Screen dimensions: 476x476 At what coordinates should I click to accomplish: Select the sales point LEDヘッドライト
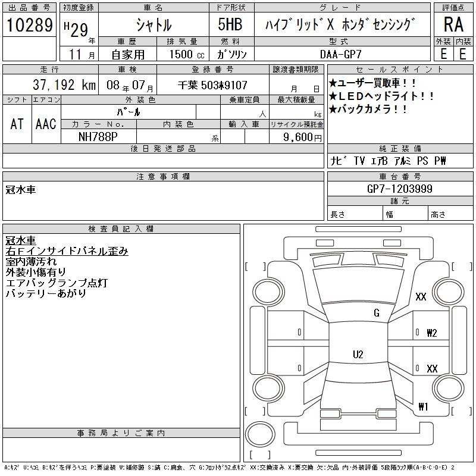[x=381, y=96]
